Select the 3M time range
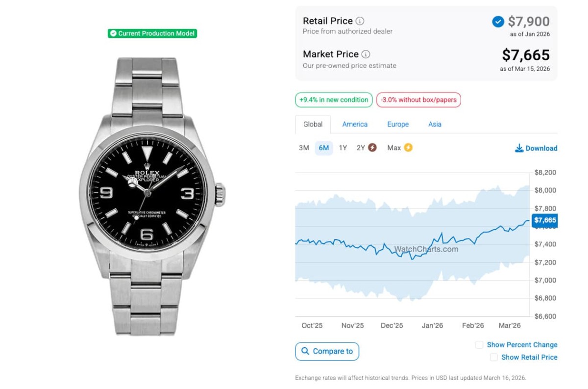The height and width of the screenshot is (389, 588). coord(304,148)
